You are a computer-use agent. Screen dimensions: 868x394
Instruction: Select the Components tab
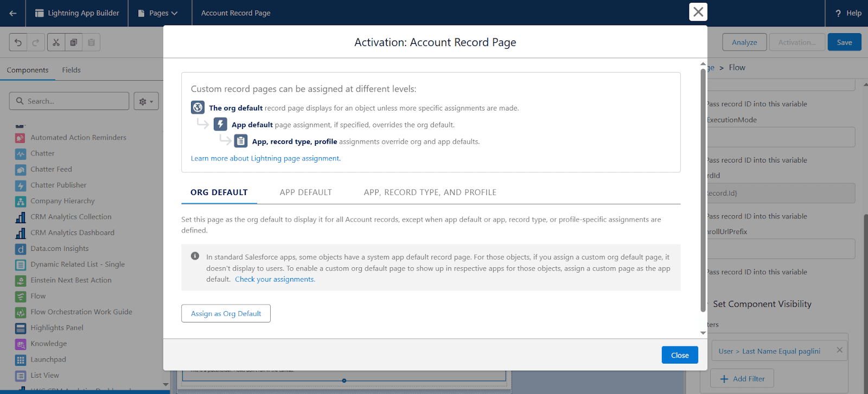coord(28,70)
